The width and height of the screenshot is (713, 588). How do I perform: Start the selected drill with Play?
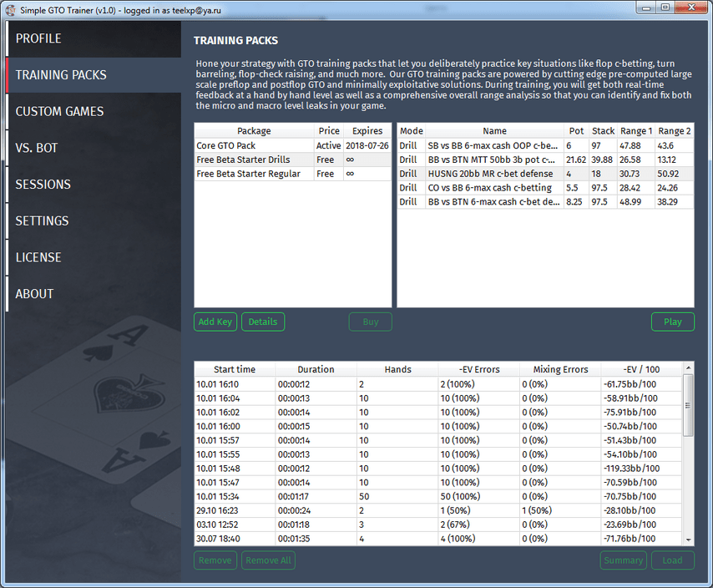[673, 322]
